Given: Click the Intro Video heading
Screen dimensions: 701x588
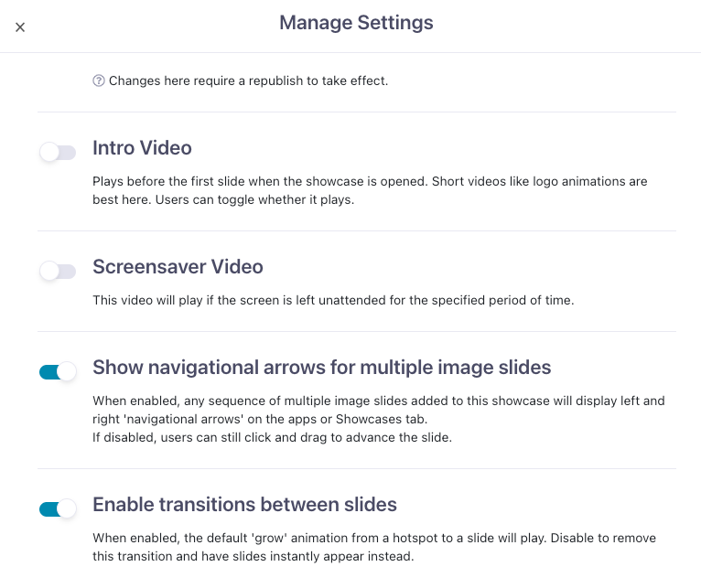Looking at the screenshot, I should pos(142,148).
